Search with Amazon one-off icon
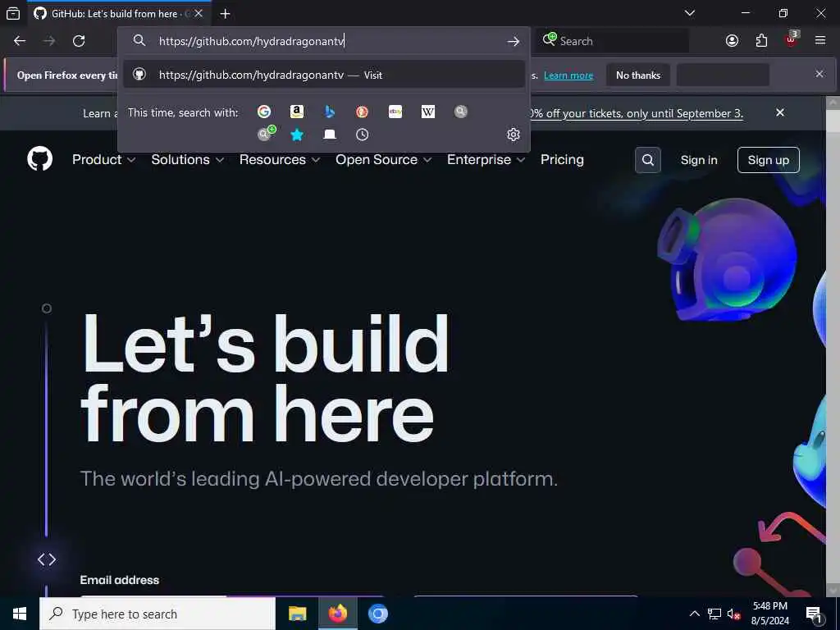Screen dimensions: 840x630 [297, 112]
